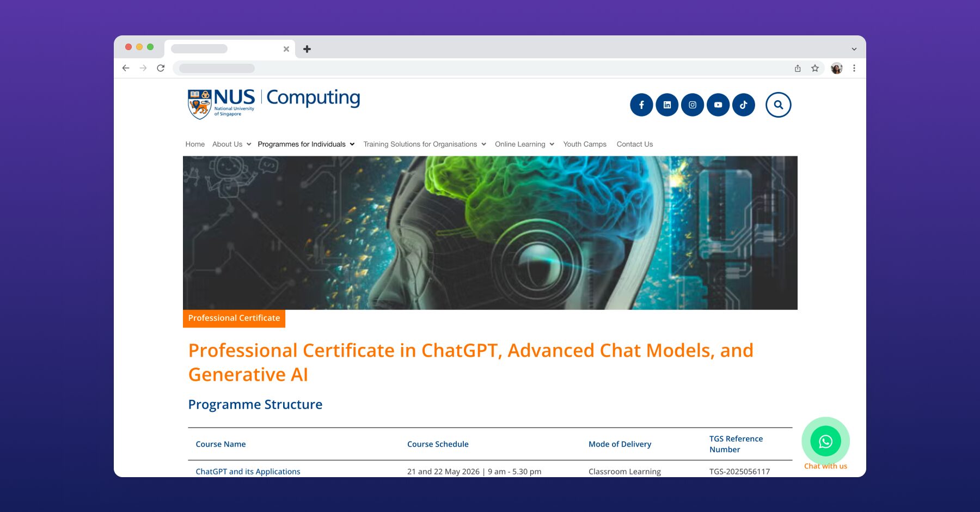Open the Facebook page icon

641,105
